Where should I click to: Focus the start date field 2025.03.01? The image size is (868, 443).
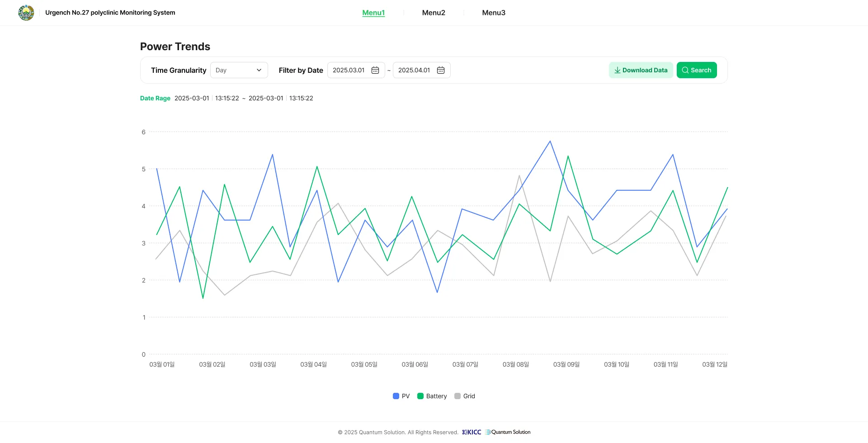pyautogui.click(x=356, y=70)
